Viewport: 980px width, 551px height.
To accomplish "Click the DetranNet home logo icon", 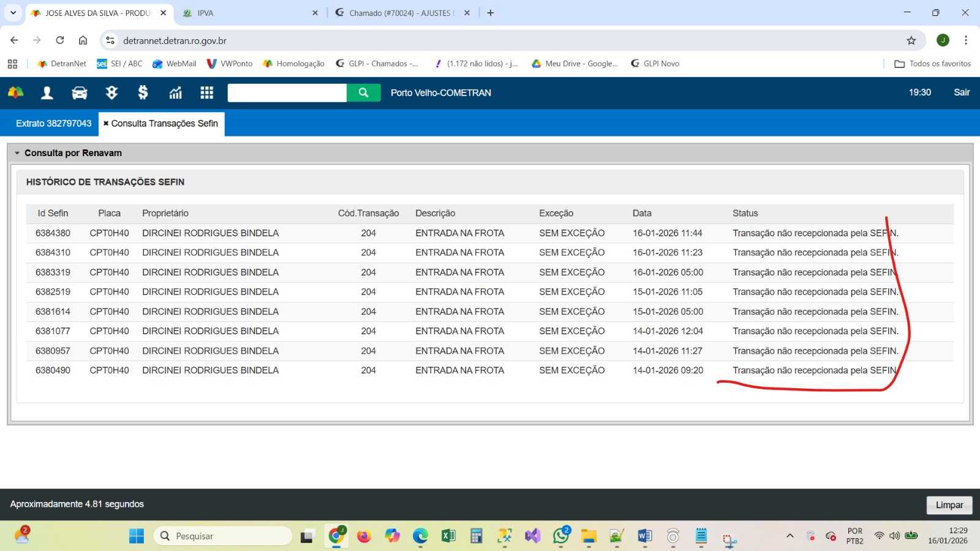I will click(16, 92).
